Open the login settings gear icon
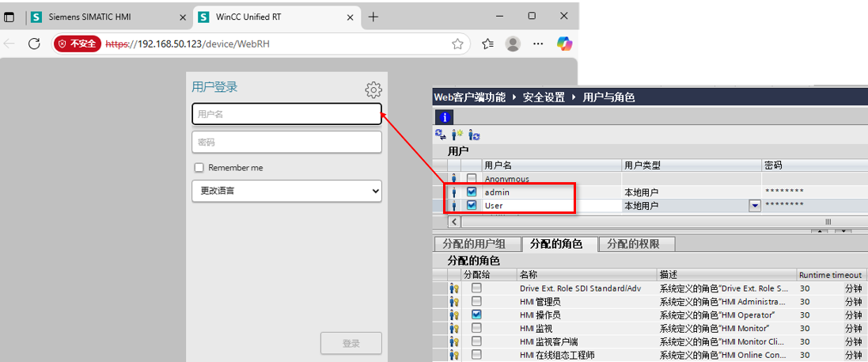868x362 pixels. tap(373, 90)
